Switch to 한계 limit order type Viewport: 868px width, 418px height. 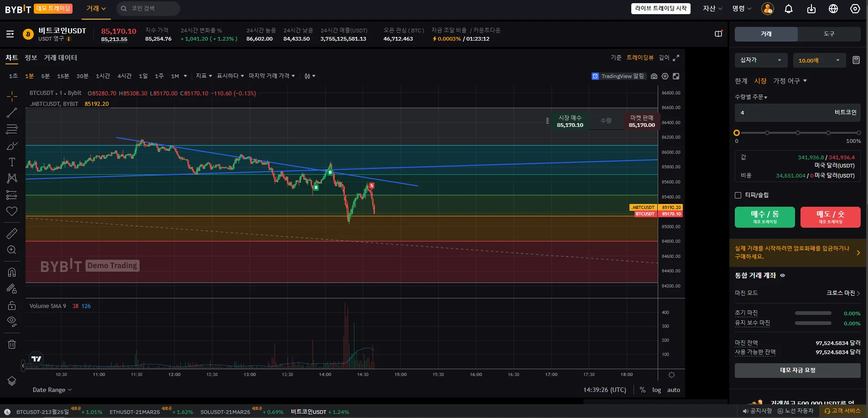[741, 81]
